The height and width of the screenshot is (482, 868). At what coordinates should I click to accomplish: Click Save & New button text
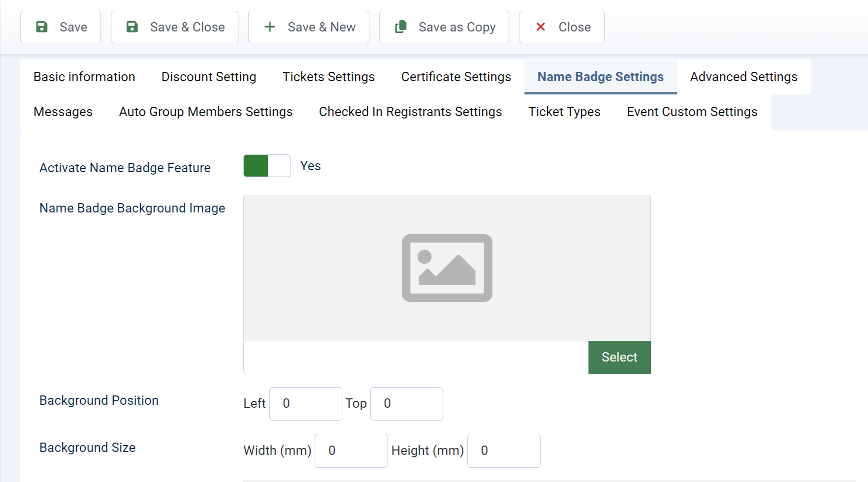321,27
